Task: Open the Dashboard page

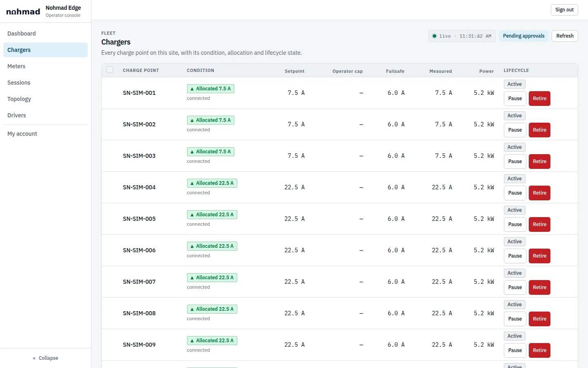Action: (45, 34)
